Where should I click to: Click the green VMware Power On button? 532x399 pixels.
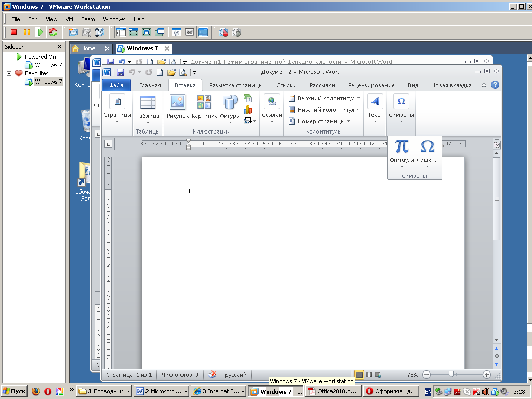pos(41,32)
